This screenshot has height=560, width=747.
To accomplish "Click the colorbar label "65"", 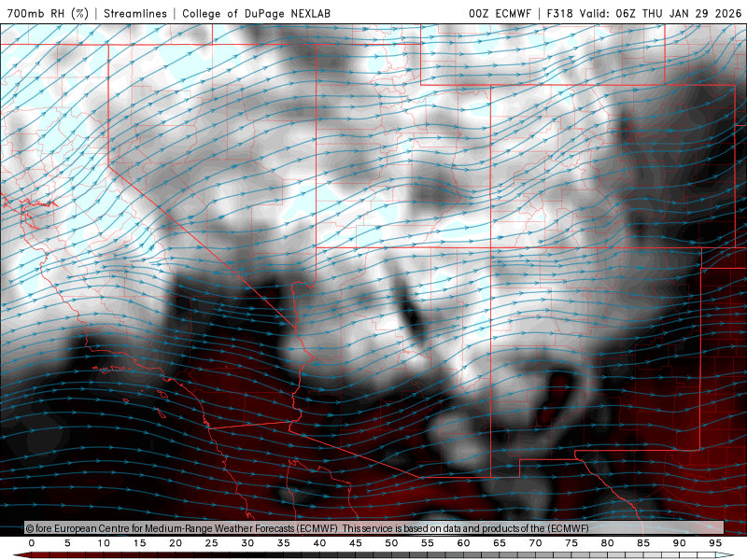I will 500,543.
